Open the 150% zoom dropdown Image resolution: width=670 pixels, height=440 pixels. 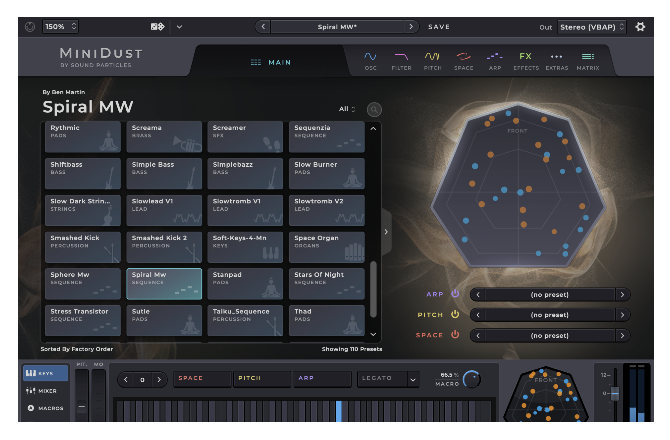pos(60,26)
